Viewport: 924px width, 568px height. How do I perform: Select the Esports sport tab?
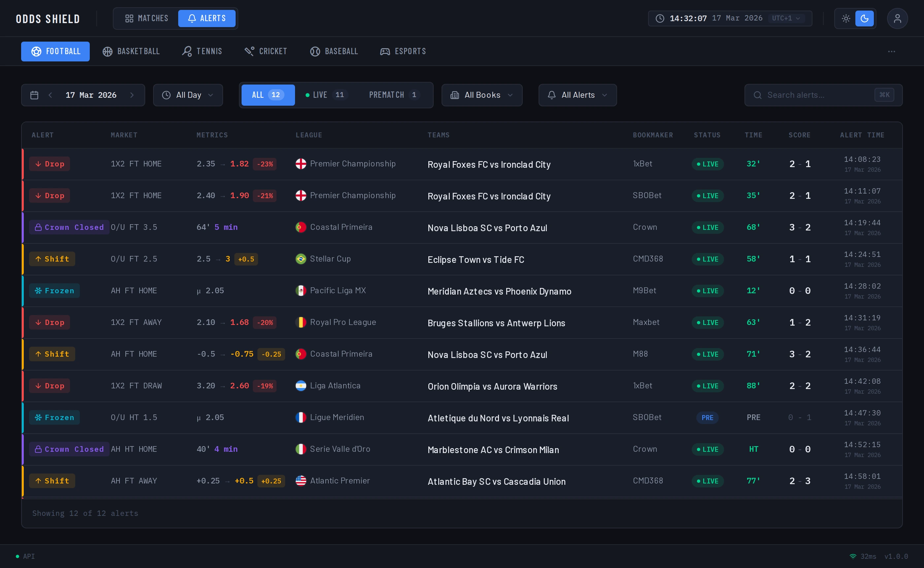(403, 52)
